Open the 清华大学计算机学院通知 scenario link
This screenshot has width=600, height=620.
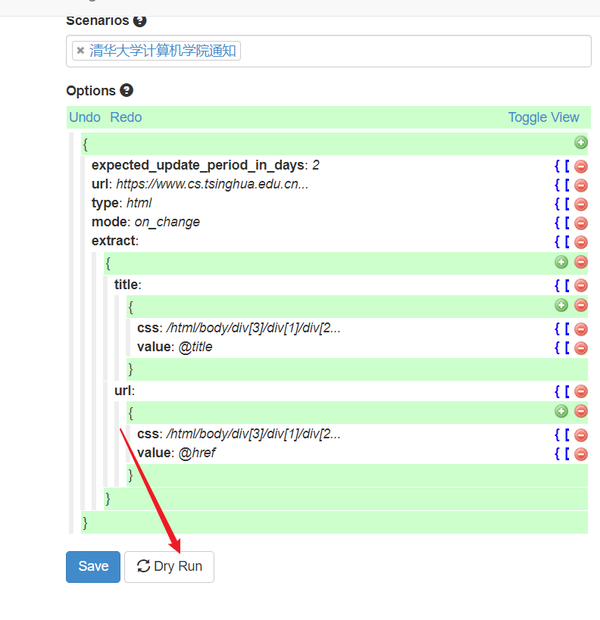(x=163, y=51)
